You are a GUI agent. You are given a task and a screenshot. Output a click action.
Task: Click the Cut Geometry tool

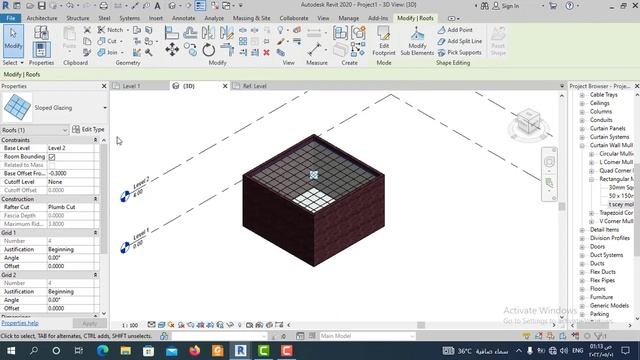click(107, 41)
